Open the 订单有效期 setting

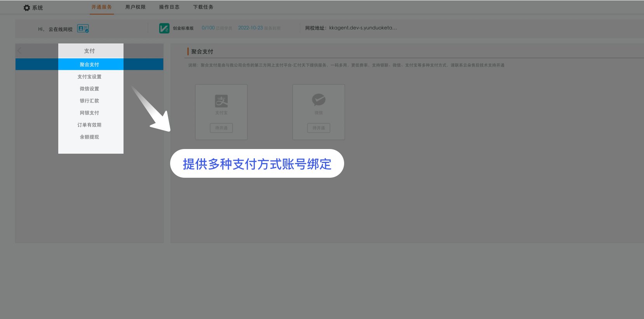coord(89,125)
